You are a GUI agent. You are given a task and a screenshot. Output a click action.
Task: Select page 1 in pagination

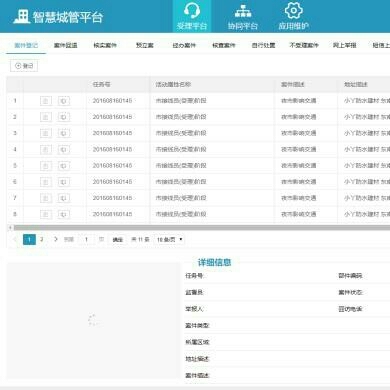click(29, 239)
